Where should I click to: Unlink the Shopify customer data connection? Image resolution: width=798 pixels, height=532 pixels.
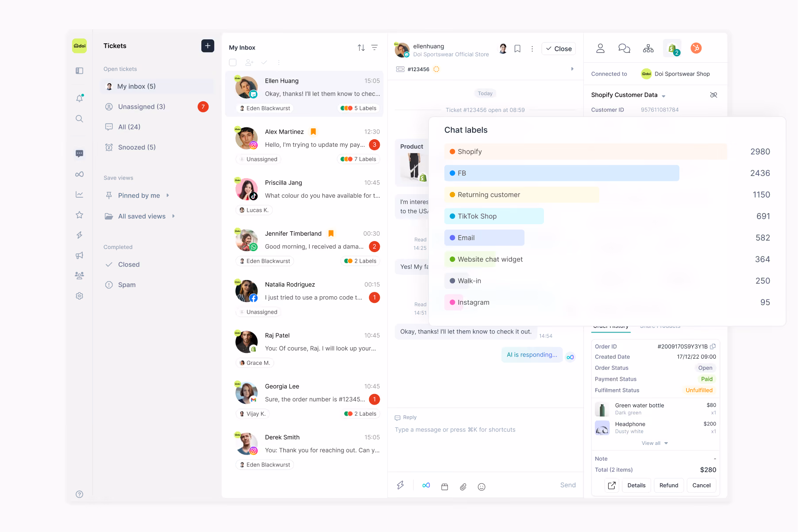click(713, 95)
